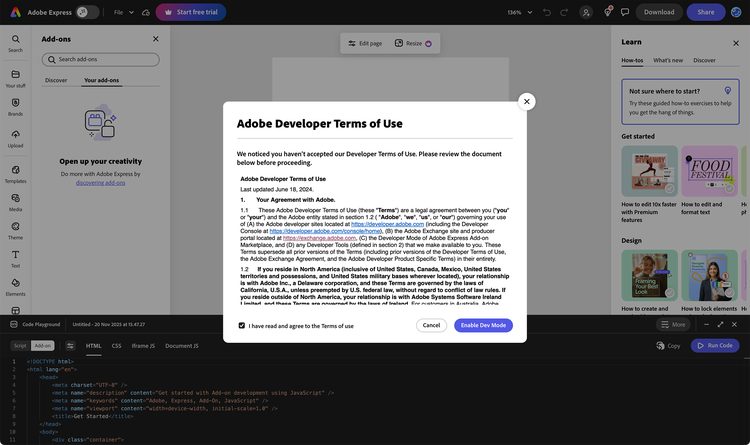Click the Cancel button in dialog

(431, 326)
